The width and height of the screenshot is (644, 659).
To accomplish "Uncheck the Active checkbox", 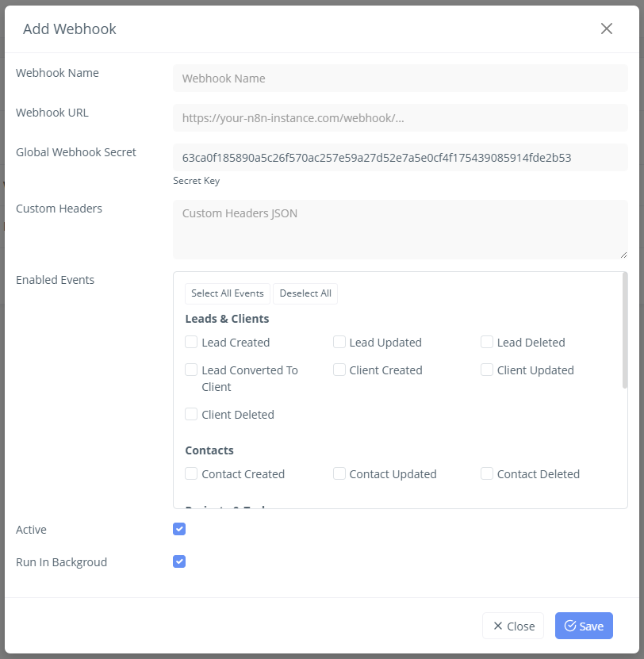I will point(179,529).
